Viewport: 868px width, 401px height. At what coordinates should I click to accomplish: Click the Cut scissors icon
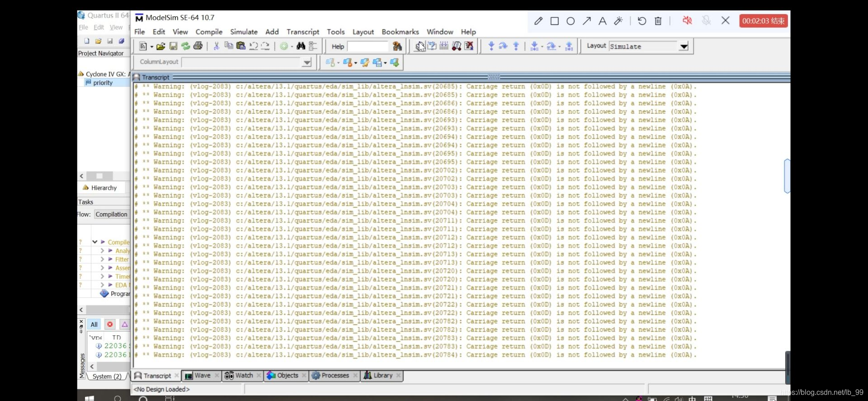coord(217,46)
